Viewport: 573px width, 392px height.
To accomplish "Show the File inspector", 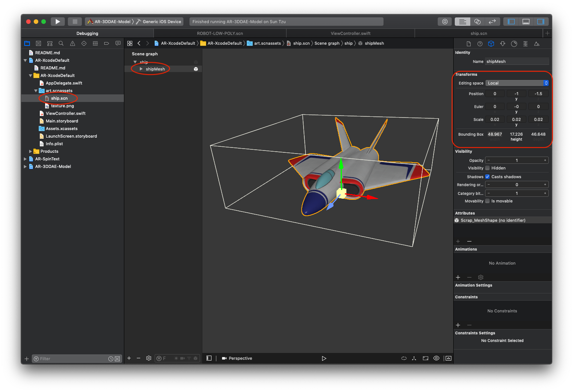I will click(x=469, y=44).
